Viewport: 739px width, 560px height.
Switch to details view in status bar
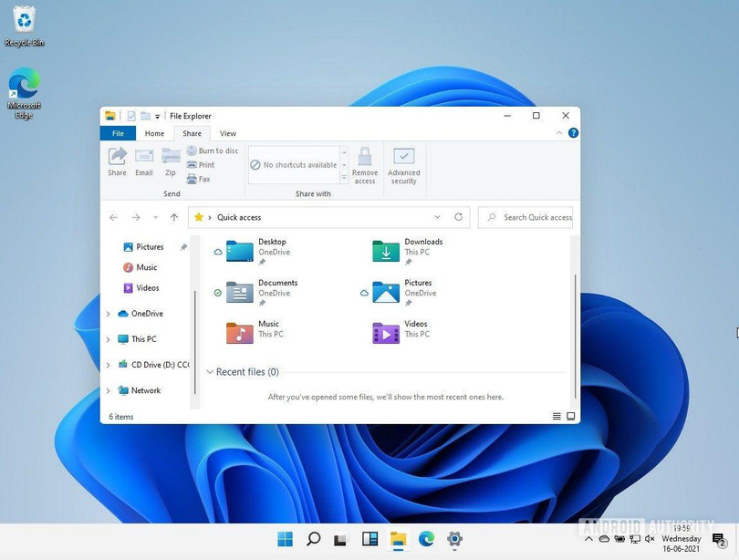(x=556, y=416)
